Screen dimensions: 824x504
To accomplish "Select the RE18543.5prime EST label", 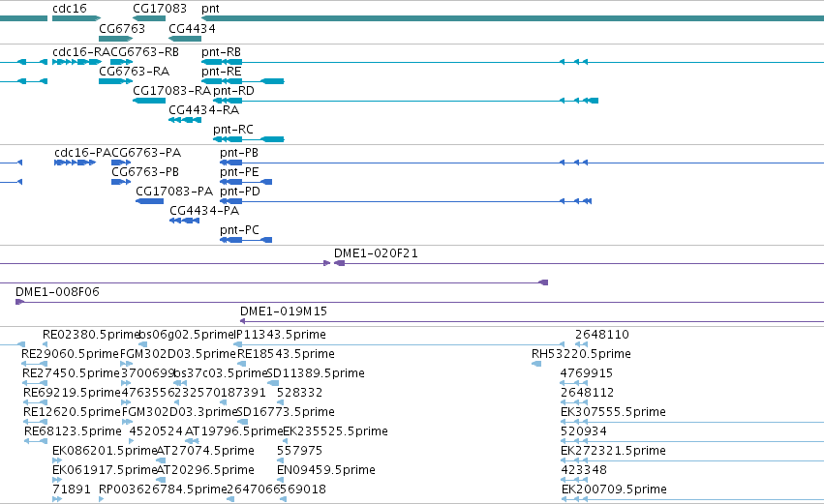I will [x=286, y=354].
